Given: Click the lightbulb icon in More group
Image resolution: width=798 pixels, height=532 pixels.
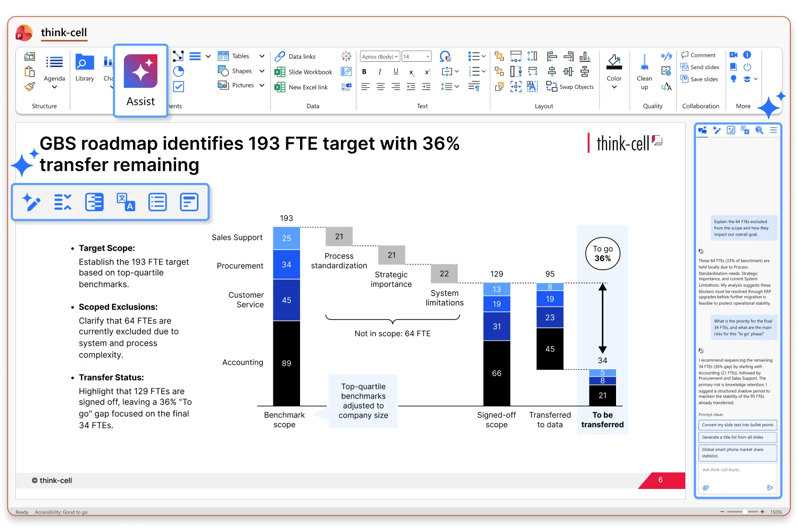Looking at the screenshot, I should [x=734, y=79].
